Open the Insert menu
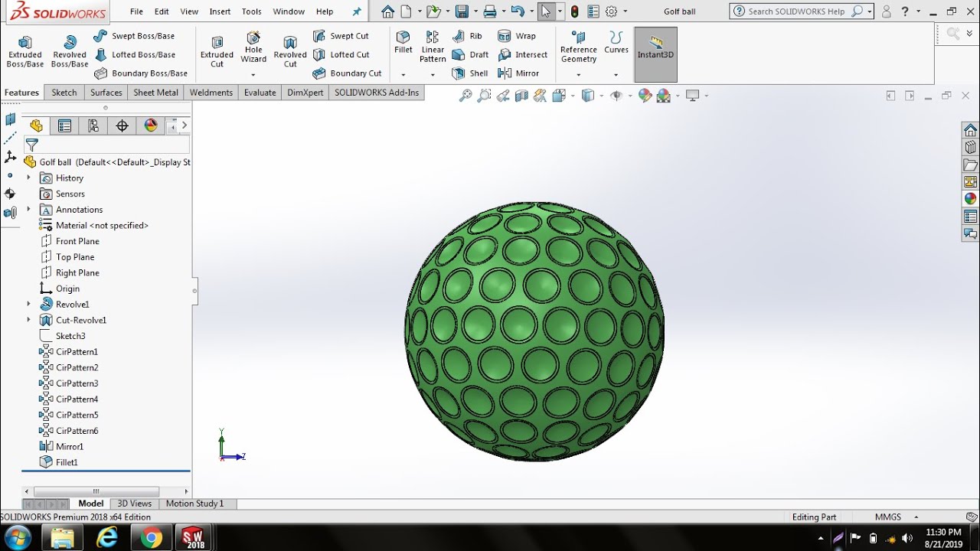The height and width of the screenshot is (551, 980). pyautogui.click(x=220, y=11)
